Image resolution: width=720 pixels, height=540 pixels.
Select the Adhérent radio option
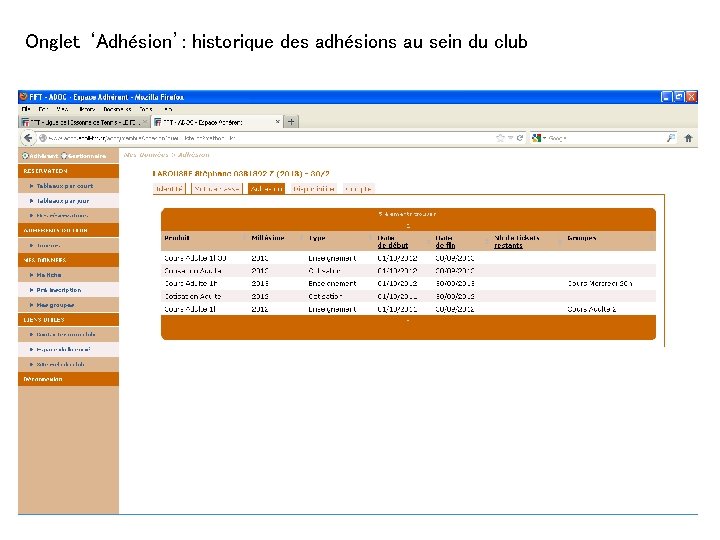point(26,156)
